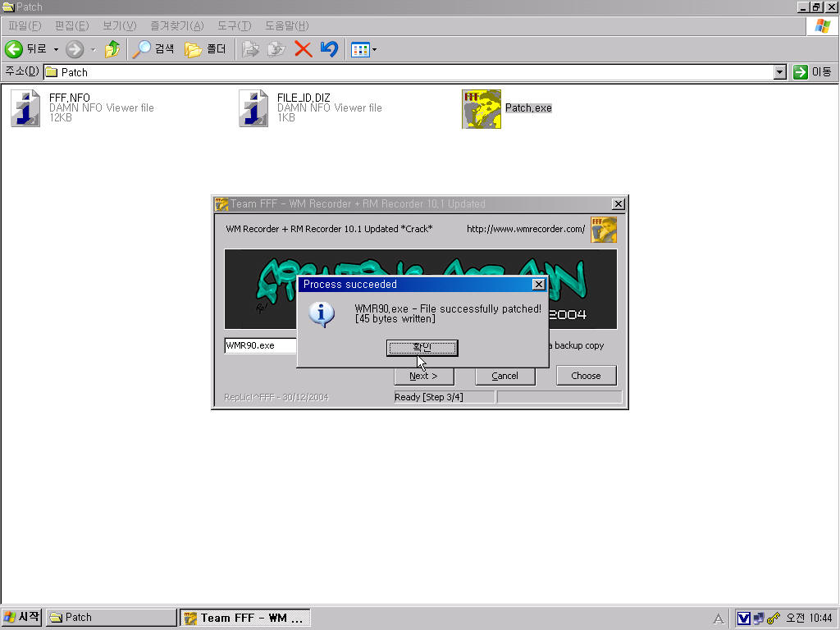This screenshot has width=840, height=630.
Task: Click the red Delete X icon
Action: pos(304,49)
